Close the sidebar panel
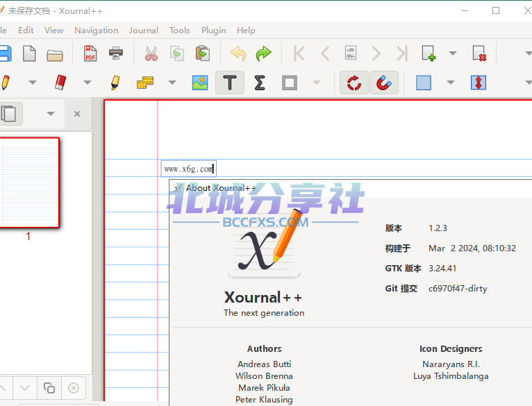Screen dimensions: 532x406 tap(77, 114)
